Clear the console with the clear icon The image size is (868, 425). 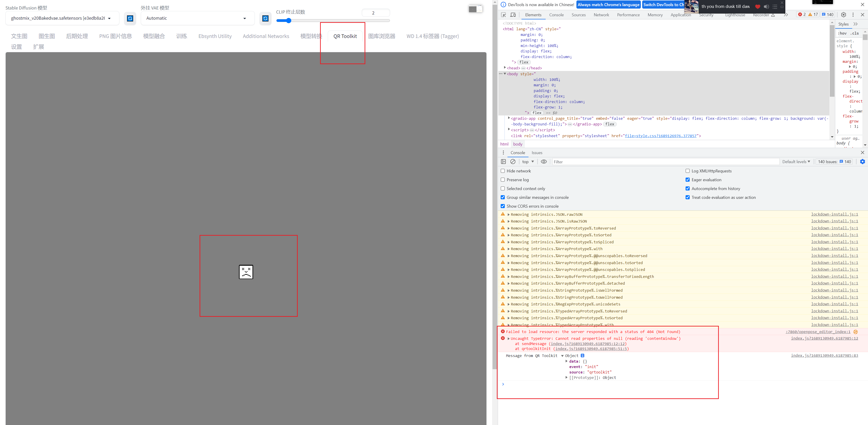pos(513,162)
